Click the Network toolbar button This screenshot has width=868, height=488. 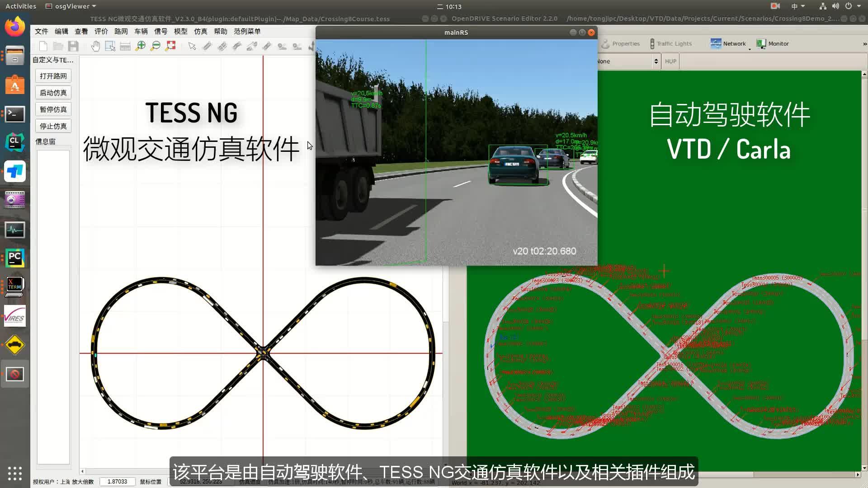(x=728, y=44)
